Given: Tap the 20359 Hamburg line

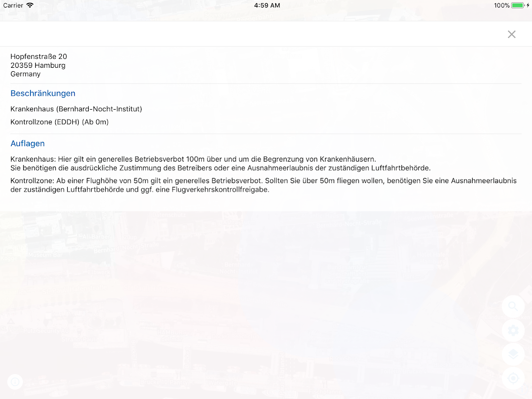Looking at the screenshot, I should 38,65.
